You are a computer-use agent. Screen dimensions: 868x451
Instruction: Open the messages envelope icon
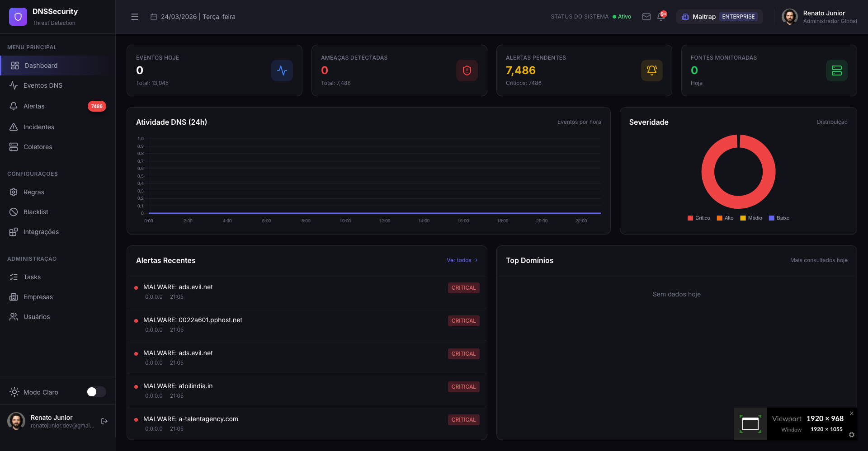point(646,16)
